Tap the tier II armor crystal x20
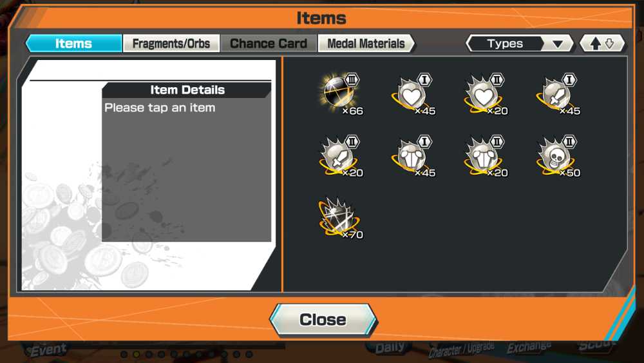 click(485, 156)
